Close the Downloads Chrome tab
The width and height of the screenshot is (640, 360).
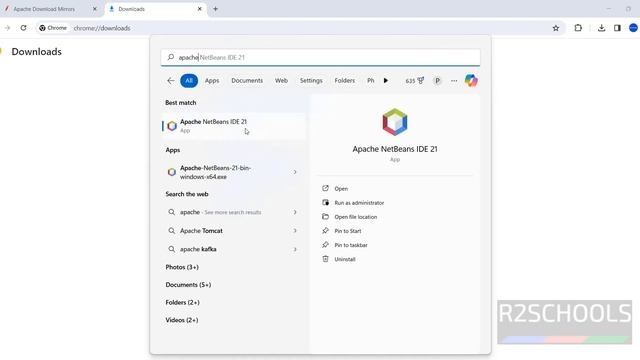tap(200, 9)
